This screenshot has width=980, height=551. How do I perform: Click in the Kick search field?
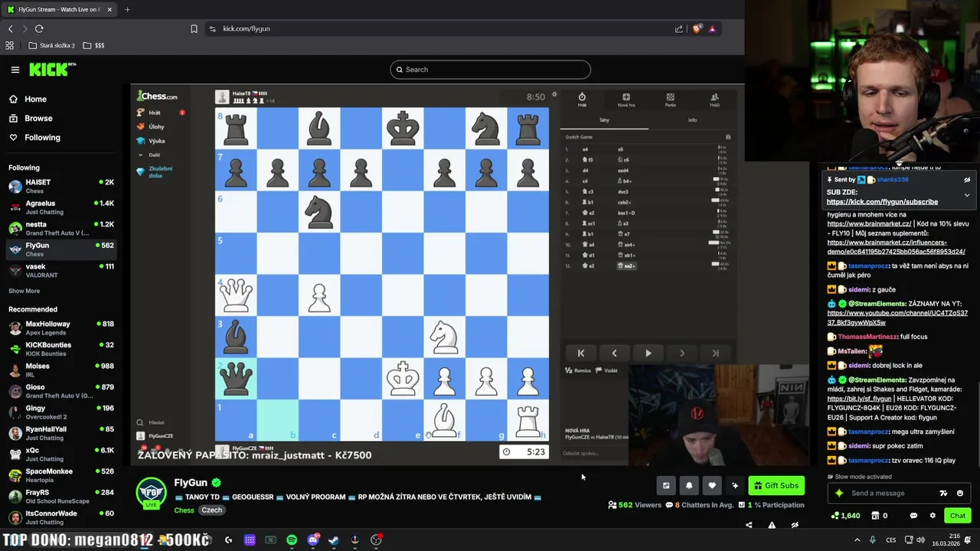click(490, 70)
